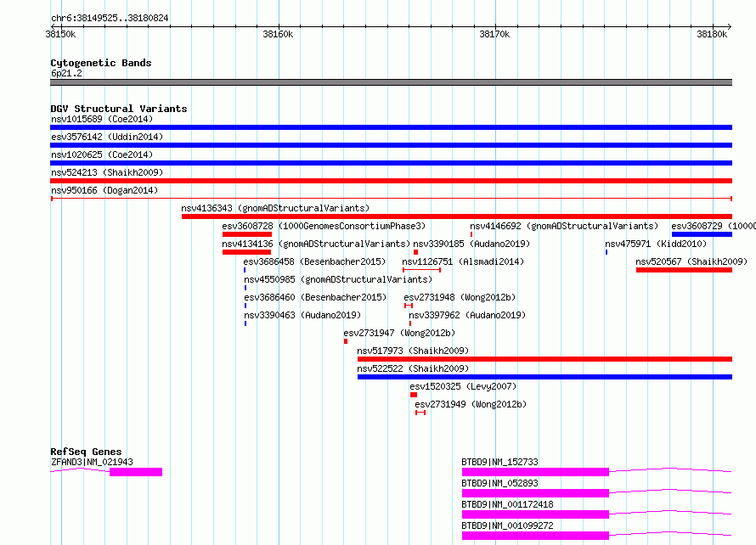Click esv2731949 (Wong2012b) label

(x=471, y=404)
